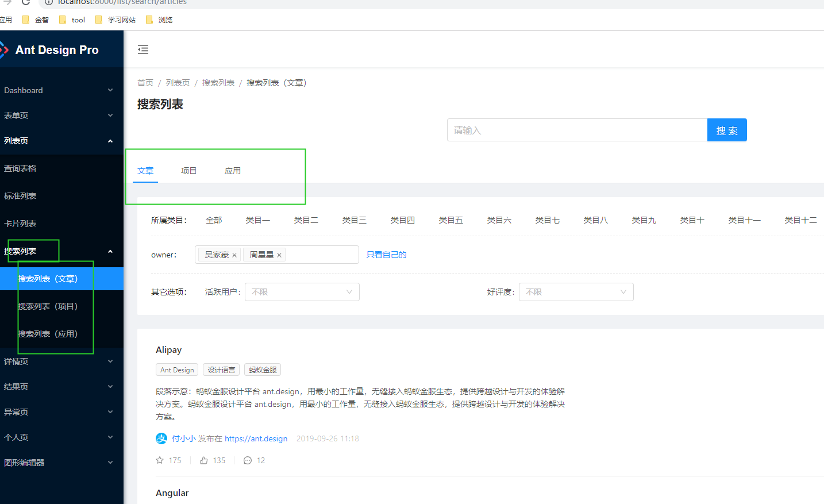Remove the 吴家豪 owner tag

(234, 255)
